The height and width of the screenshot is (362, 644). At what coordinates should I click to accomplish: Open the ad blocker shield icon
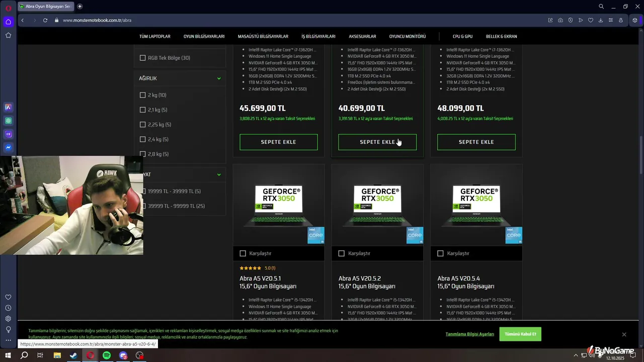point(571,20)
